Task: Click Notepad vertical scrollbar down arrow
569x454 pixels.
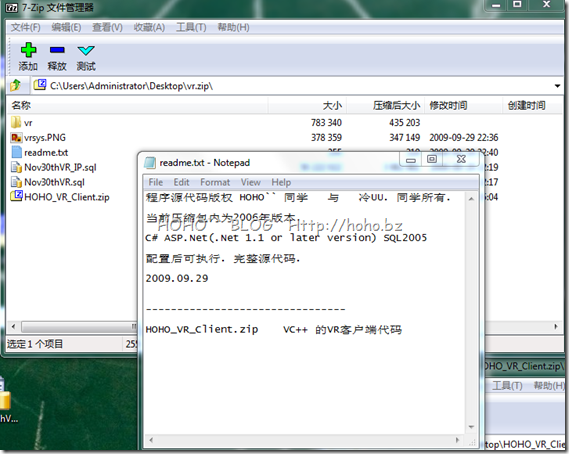Action: pos(471,427)
